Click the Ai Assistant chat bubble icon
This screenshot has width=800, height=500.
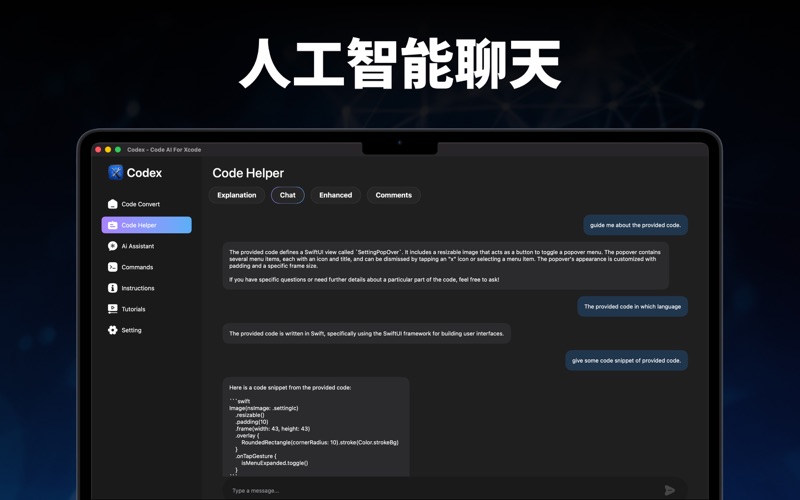pyautogui.click(x=113, y=246)
